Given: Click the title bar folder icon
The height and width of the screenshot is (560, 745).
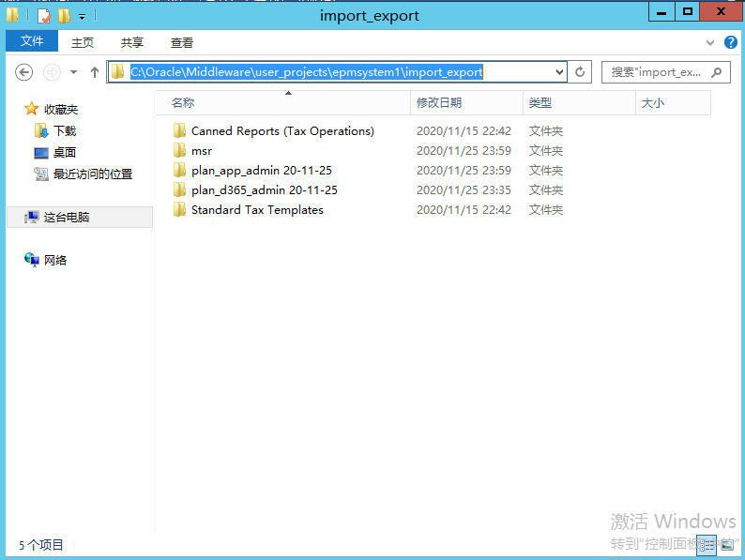Looking at the screenshot, I should pos(13,15).
